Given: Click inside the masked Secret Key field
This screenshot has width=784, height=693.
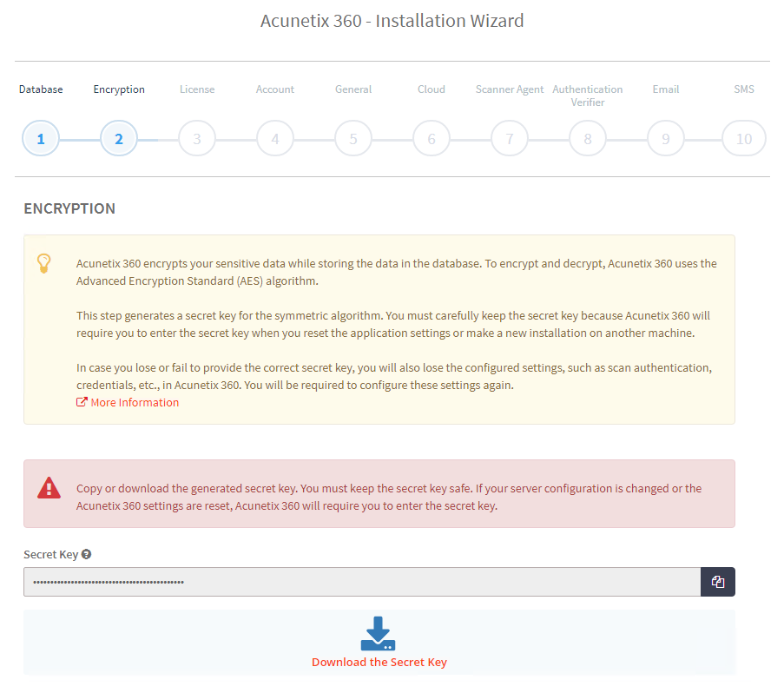Looking at the screenshot, I should point(362,582).
